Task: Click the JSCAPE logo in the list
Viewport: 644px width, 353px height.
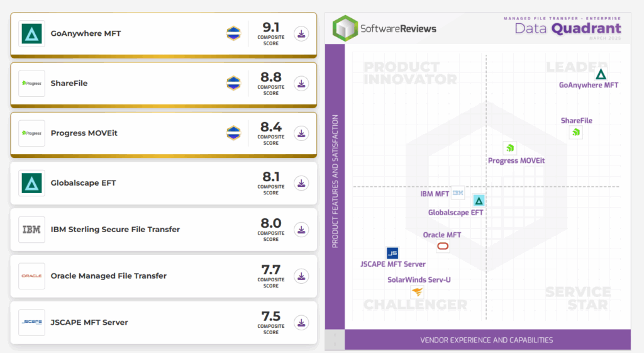Action: point(31,322)
